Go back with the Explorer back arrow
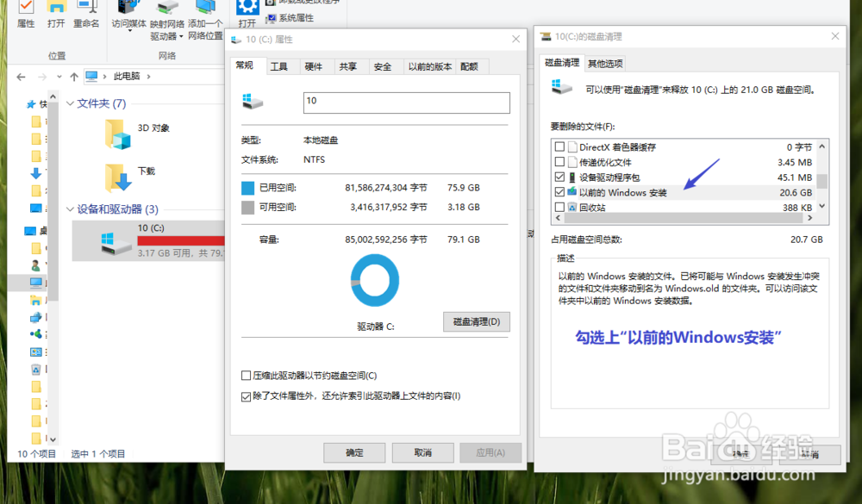862x504 pixels. point(21,77)
